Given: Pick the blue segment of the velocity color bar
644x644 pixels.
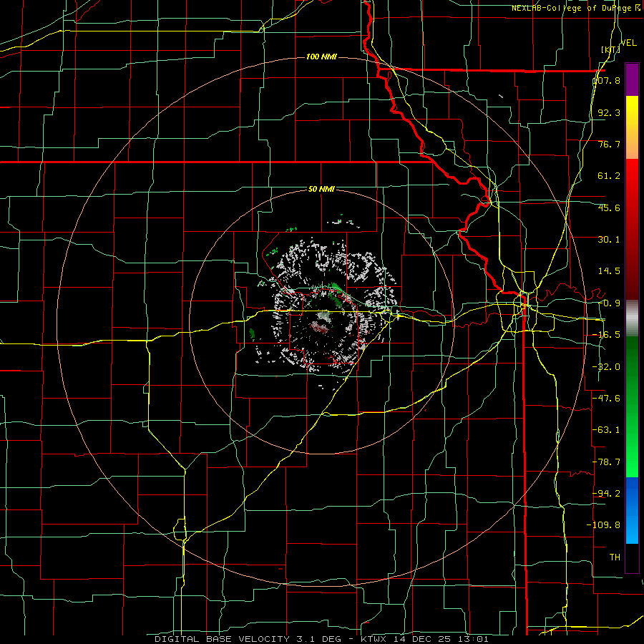Looking at the screenshot, I should (632, 510).
